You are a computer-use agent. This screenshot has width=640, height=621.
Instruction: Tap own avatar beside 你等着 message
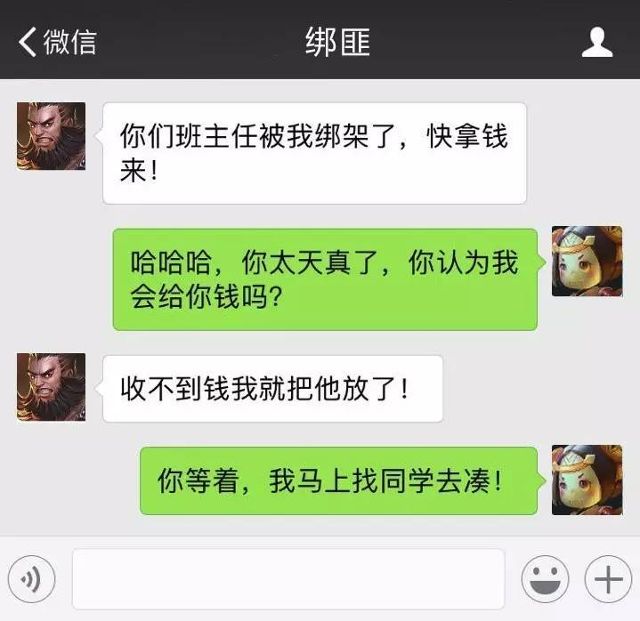click(x=587, y=480)
